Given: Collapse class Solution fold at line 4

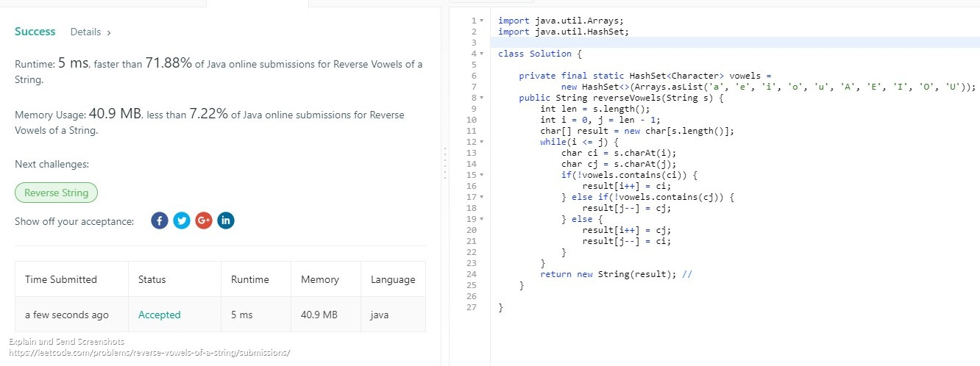Looking at the screenshot, I should (x=482, y=54).
